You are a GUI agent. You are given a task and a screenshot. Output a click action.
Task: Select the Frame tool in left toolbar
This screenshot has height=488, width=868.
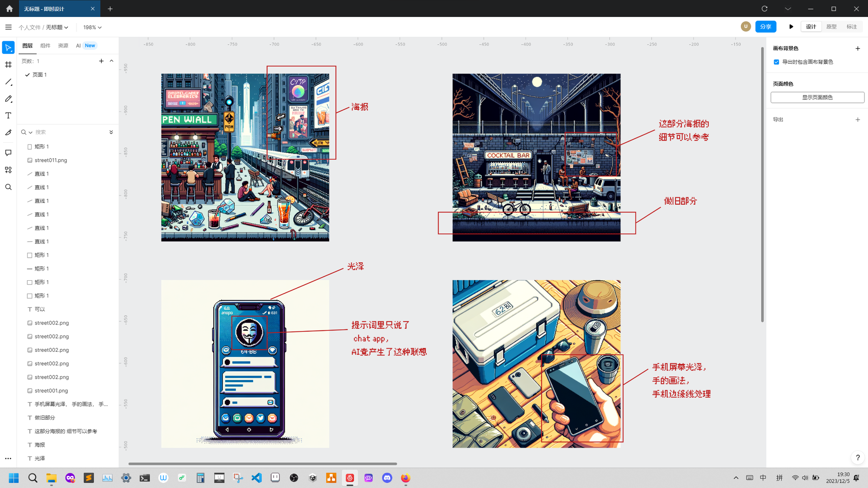pyautogui.click(x=8, y=65)
